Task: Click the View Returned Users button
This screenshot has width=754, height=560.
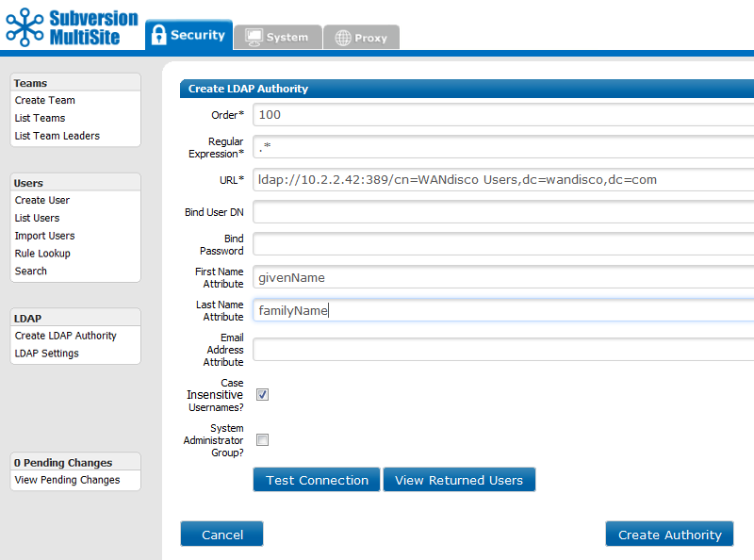Action: (x=459, y=480)
